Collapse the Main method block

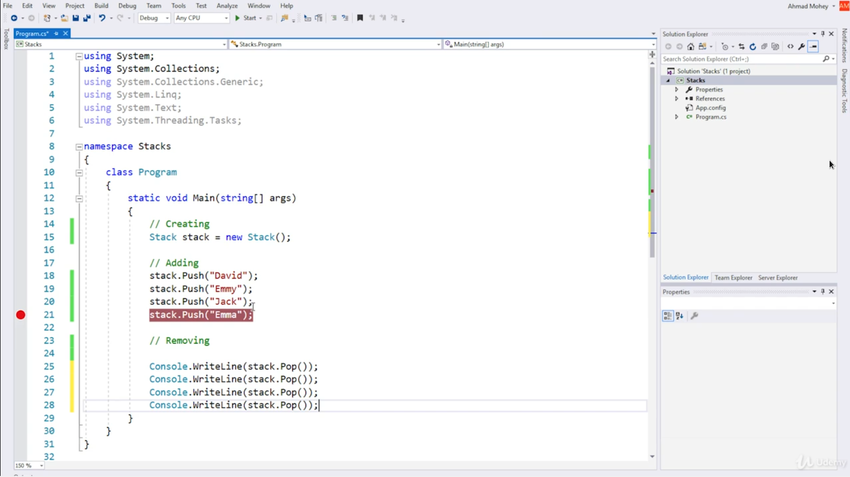(x=79, y=198)
